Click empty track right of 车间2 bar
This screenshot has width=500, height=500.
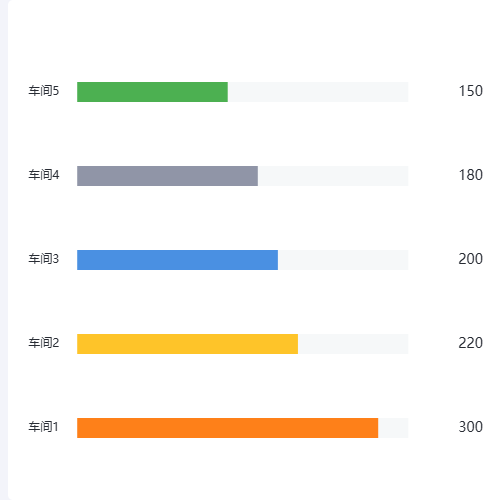coord(353,344)
